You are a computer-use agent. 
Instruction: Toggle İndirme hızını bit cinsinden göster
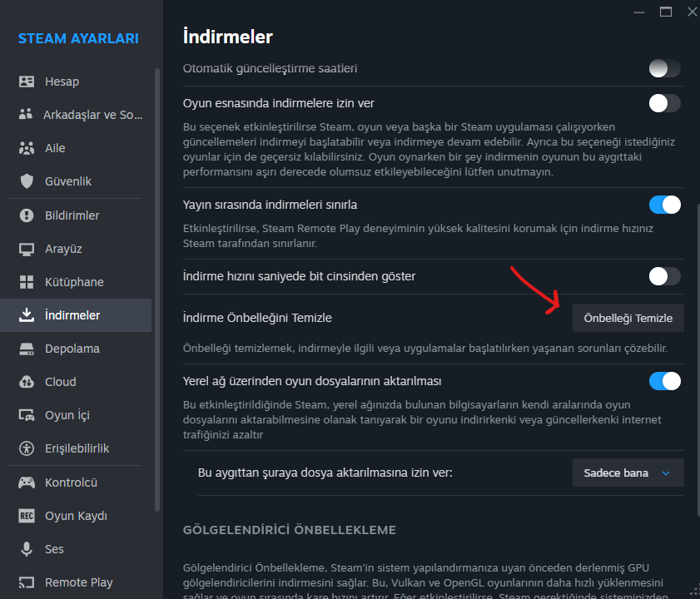665,276
